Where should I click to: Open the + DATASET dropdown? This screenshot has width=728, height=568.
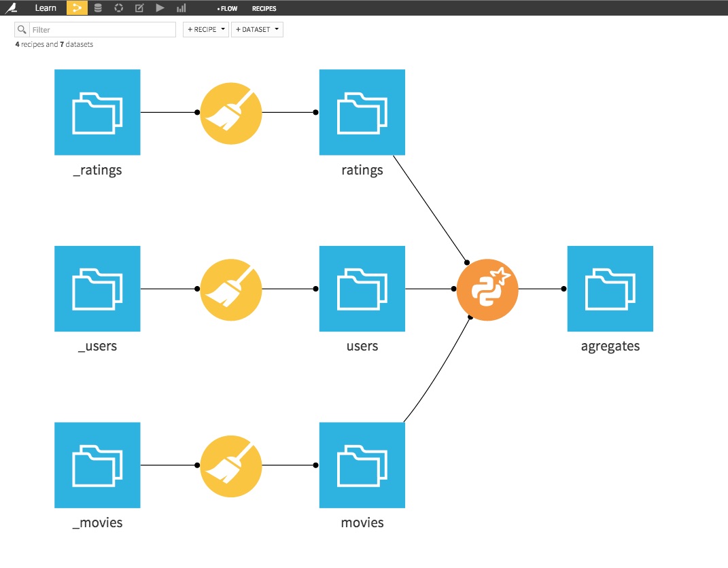coord(257,29)
